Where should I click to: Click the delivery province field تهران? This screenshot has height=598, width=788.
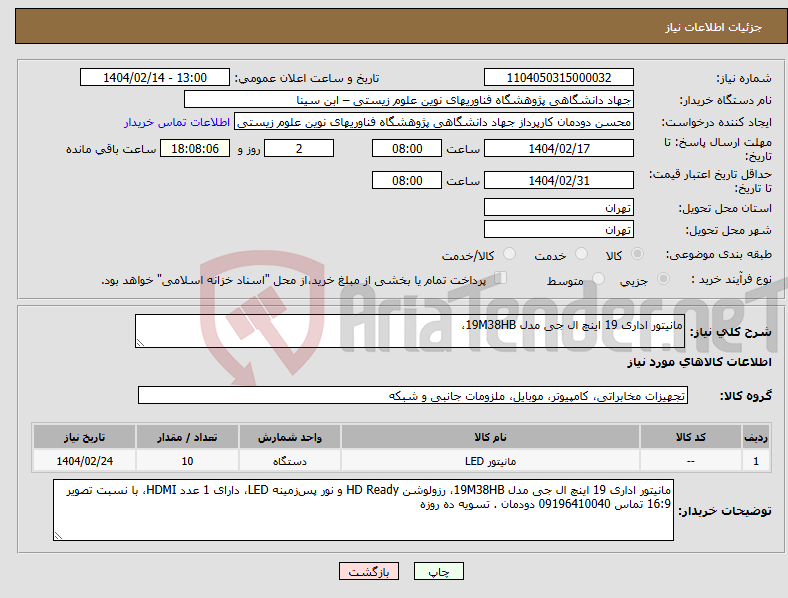tap(558, 207)
